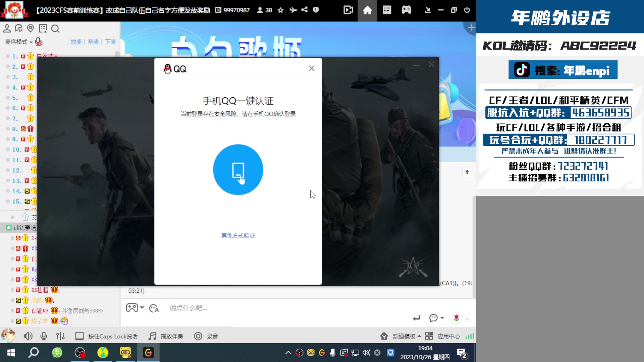Image resolution: width=644 pixels, height=362 pixels.
Task: Choose 其他方式验证 in the QQ dialog
Action: [238, 236]
